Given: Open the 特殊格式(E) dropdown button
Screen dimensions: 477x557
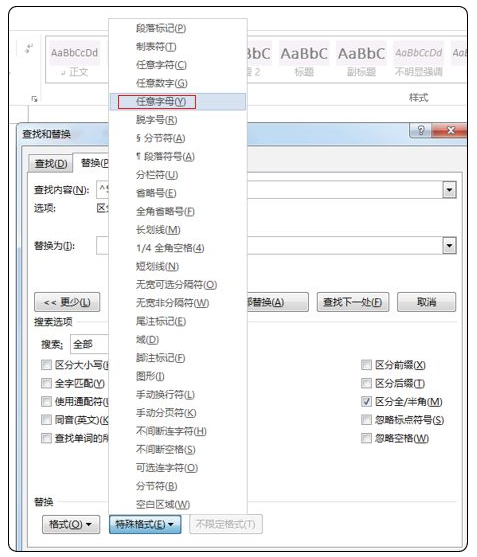Looking at the screenshot, I should coord(145,524).
